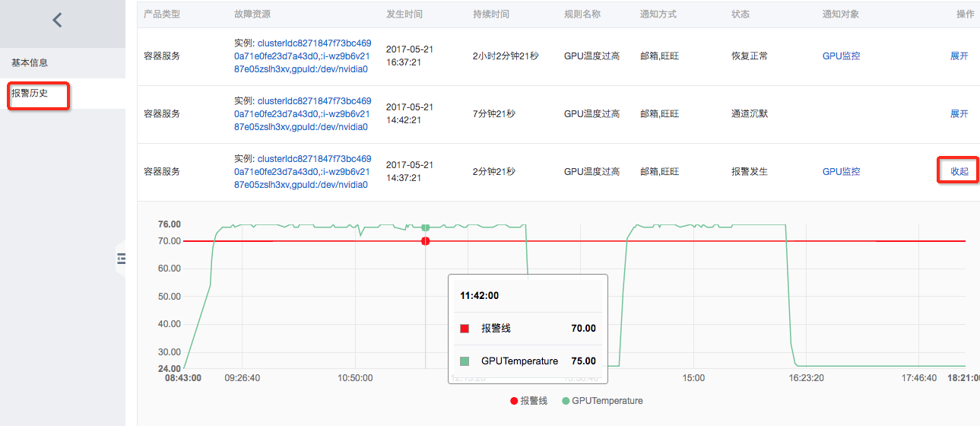Click the 状态 column header
980x426 pixels.
741,14
